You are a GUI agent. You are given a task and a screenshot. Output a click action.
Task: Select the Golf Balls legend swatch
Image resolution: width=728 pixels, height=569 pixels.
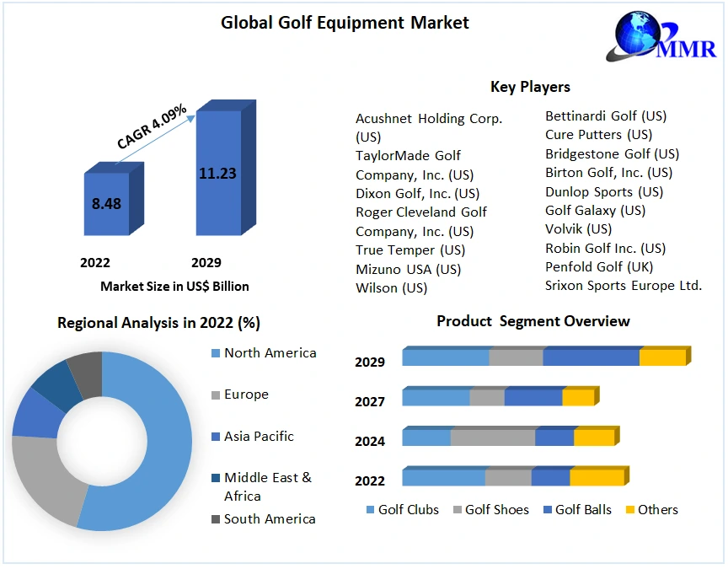(x=548, y=510)
